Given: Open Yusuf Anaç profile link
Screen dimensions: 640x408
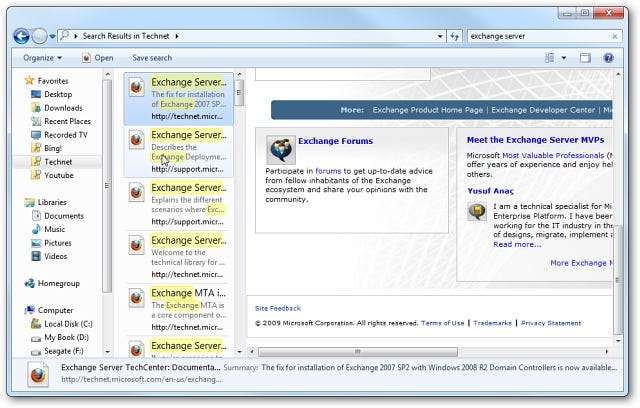Looking at the screenshot, I should point(490,191).
